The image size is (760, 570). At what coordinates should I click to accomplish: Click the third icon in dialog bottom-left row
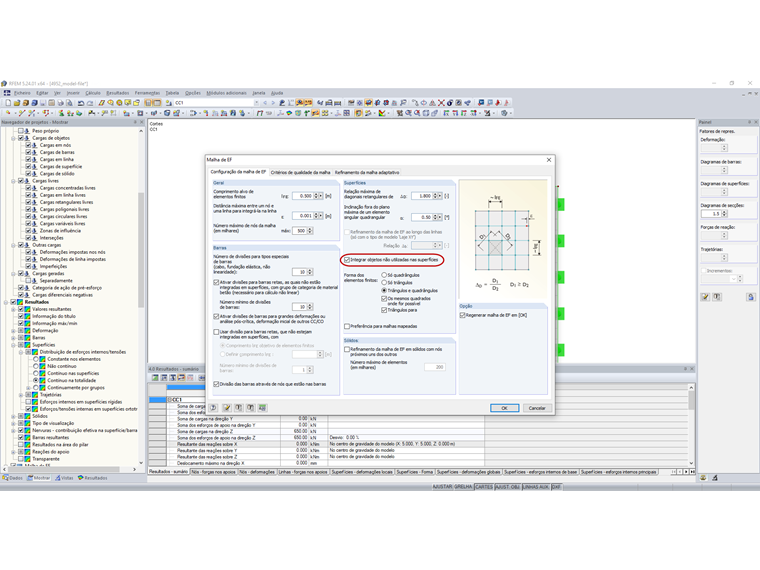click(239, 408)
